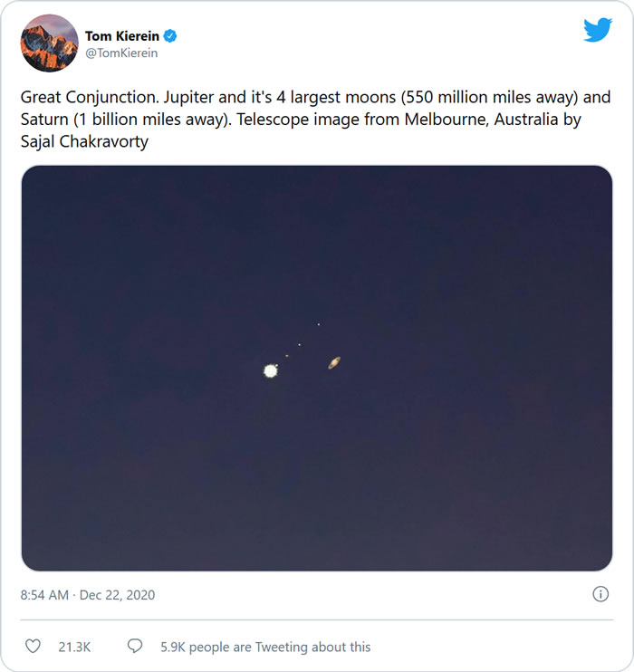Click ringed Saturn in the photo
Image resolution: width=634 pixels, height=672 pixels.
[x=334, y=362]
